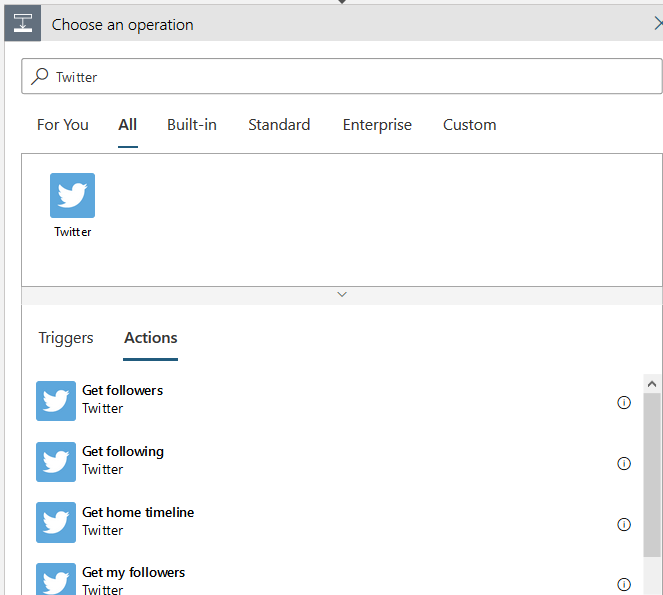Click the Choose an operation header icon

point(23,24)
